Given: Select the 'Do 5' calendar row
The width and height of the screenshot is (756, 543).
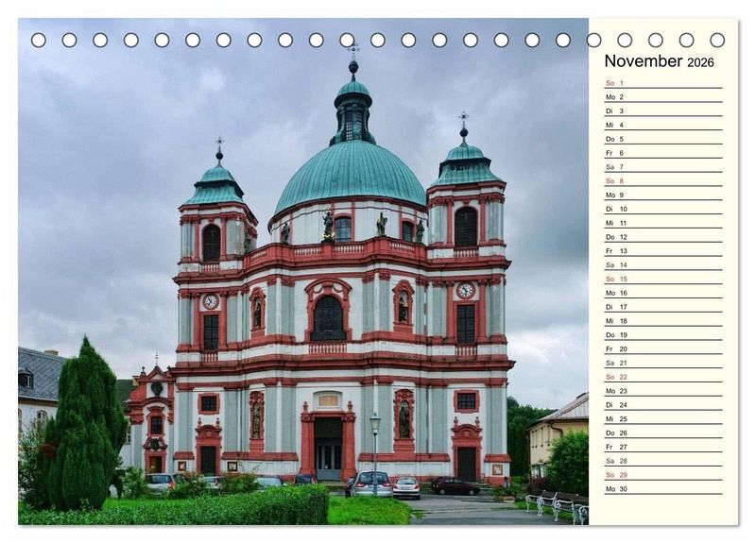Looking at the screenshot, I should point(663,139).
